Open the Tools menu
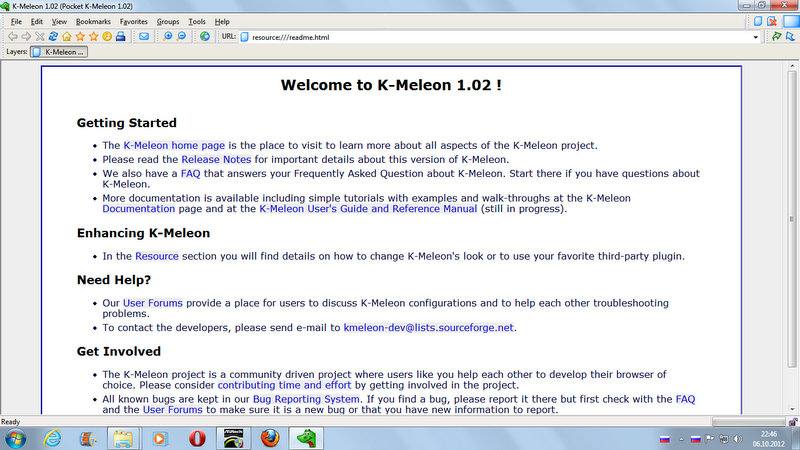This screenshot has width=800, height=450. pos(197,22)
